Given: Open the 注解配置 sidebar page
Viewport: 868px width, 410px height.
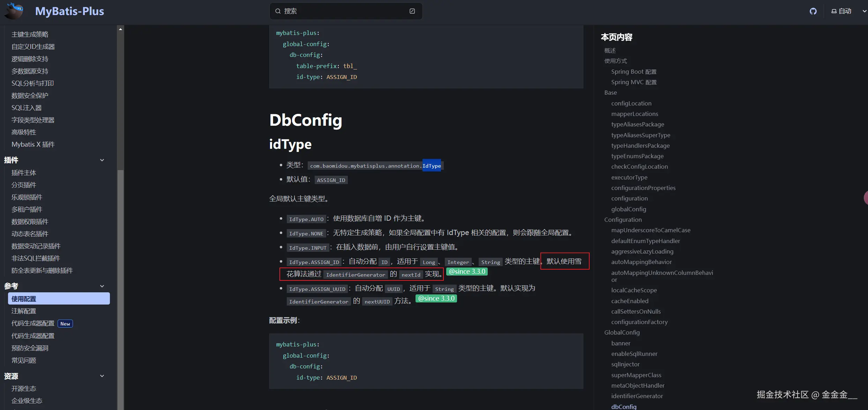Looking at the screenshot, I should click(24, 311).
